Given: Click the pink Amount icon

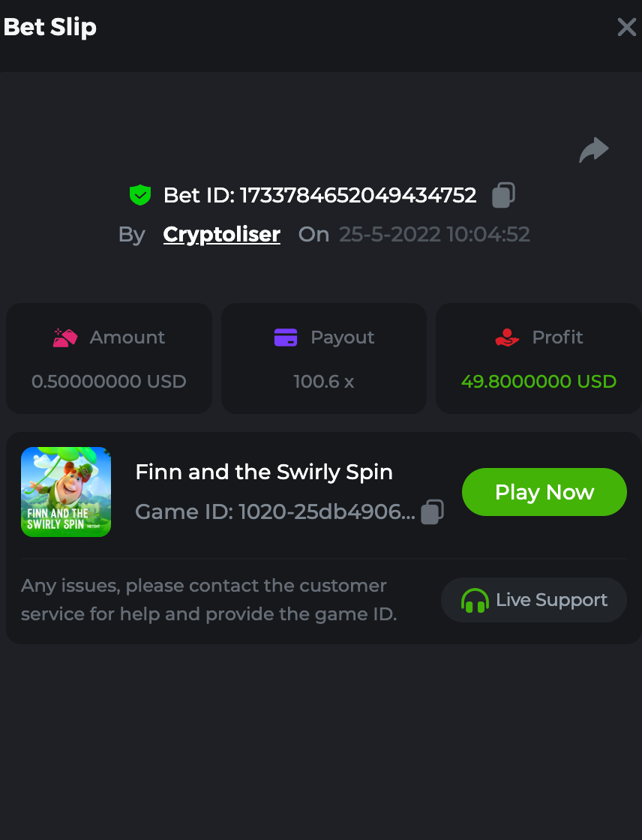Looking at the screenshot, I should [x=65, y=337].
